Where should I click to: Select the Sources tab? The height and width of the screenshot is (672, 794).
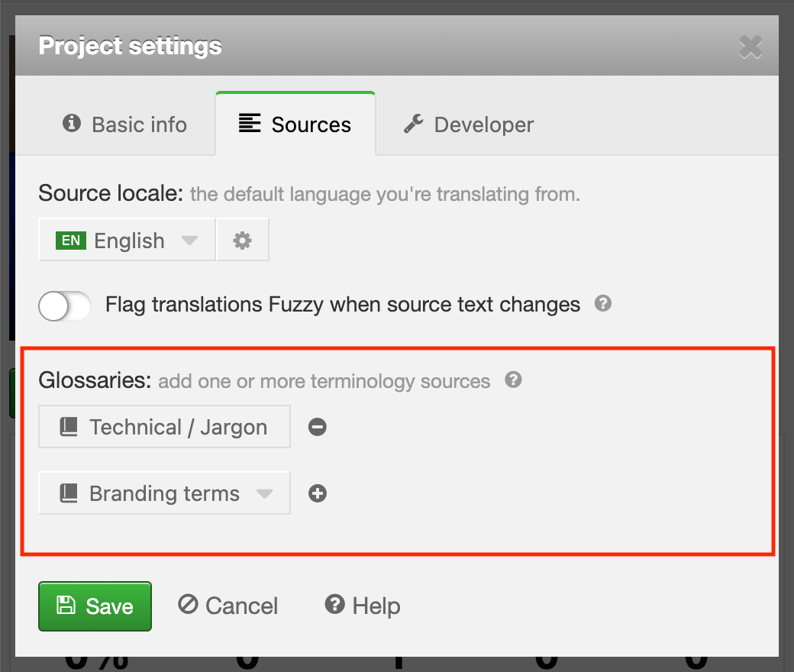(x=295, y=124)
